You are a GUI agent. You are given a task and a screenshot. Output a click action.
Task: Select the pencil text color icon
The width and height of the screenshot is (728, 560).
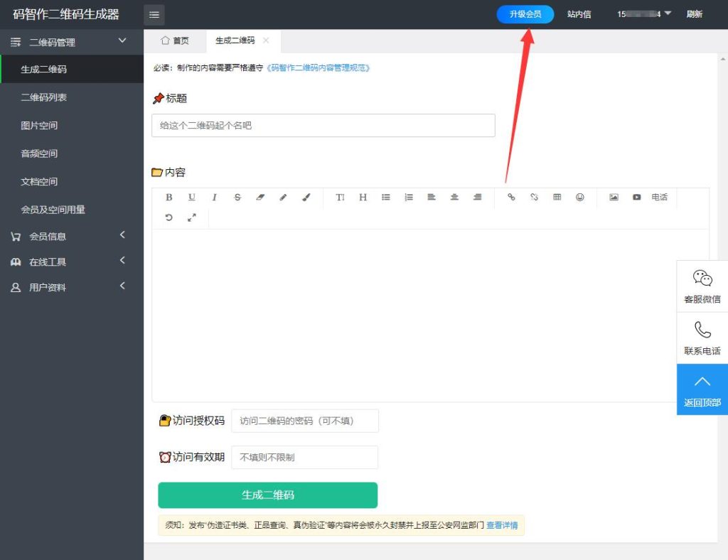point(283,197)
